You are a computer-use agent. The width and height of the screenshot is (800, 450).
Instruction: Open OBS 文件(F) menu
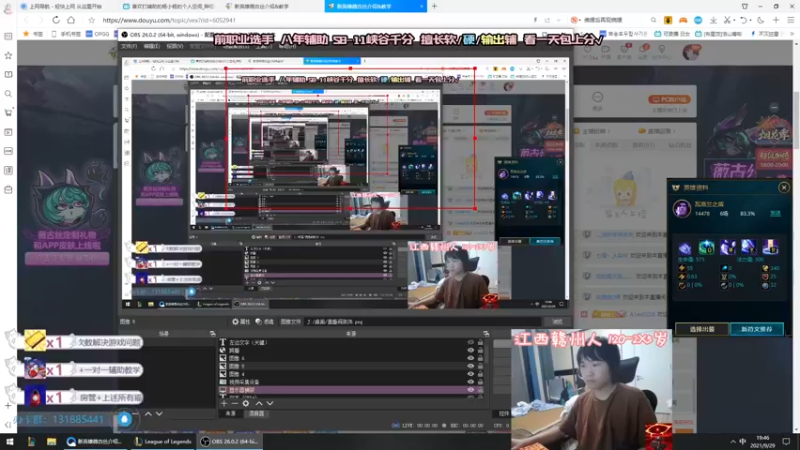pyautogui.click(x=129, y=46)
